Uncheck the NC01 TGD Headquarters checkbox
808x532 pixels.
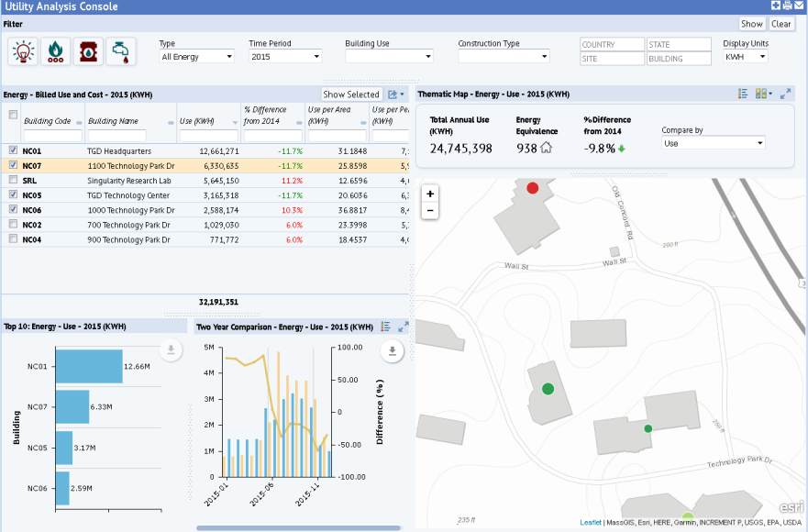(x=13, y=150)
